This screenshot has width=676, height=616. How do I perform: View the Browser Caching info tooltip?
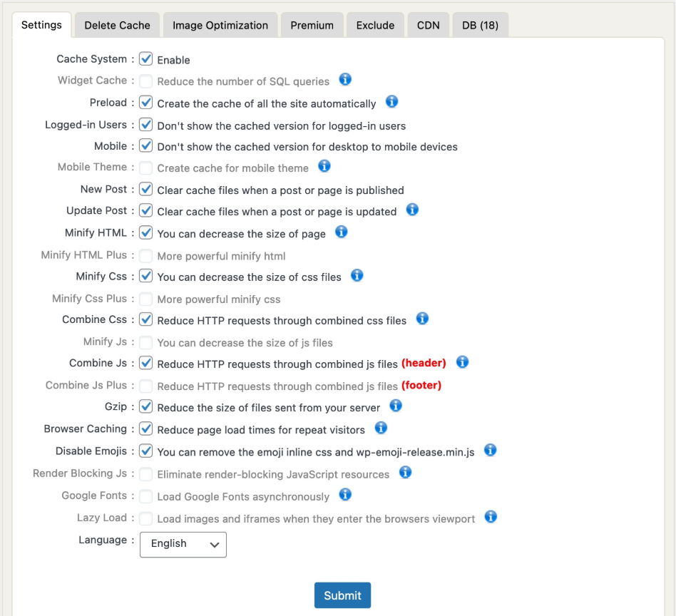click(x=381, y=428)
